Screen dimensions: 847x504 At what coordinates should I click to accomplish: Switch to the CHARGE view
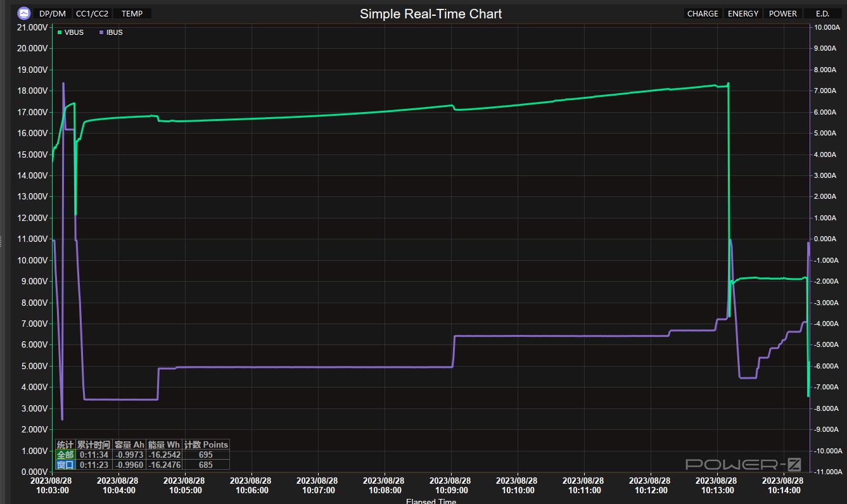[703, 13]
